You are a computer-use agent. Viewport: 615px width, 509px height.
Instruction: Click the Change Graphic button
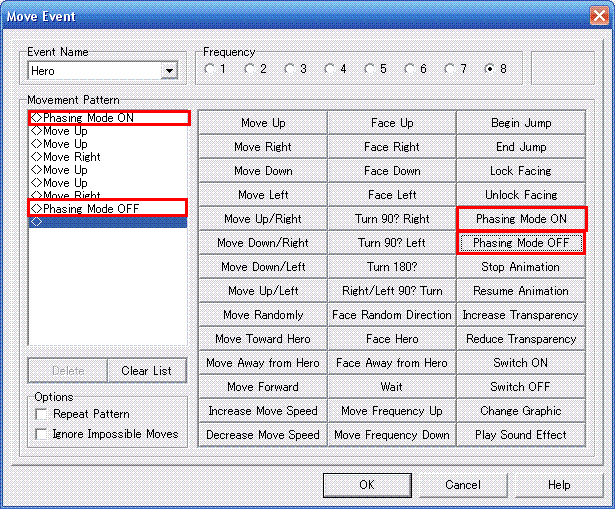click(x=520, y=411)
